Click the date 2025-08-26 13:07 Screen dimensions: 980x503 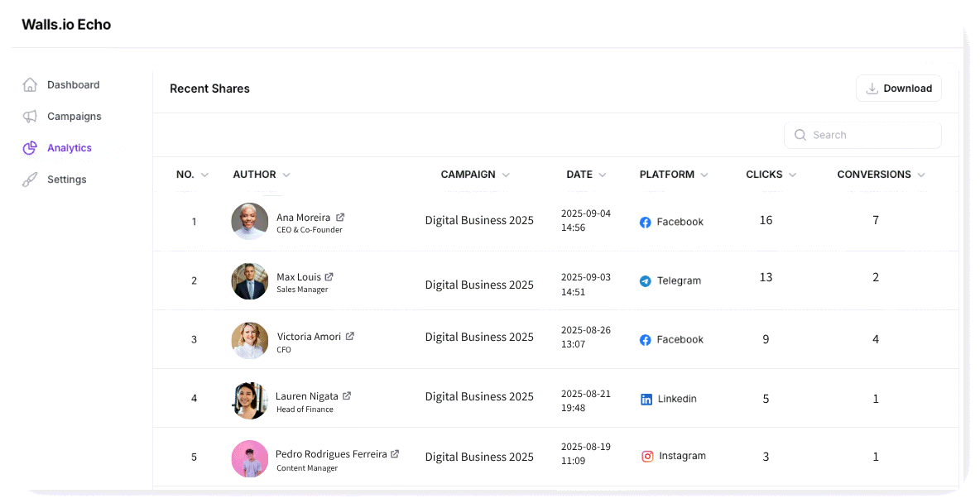pyautogui.click(x=586, y=337)
